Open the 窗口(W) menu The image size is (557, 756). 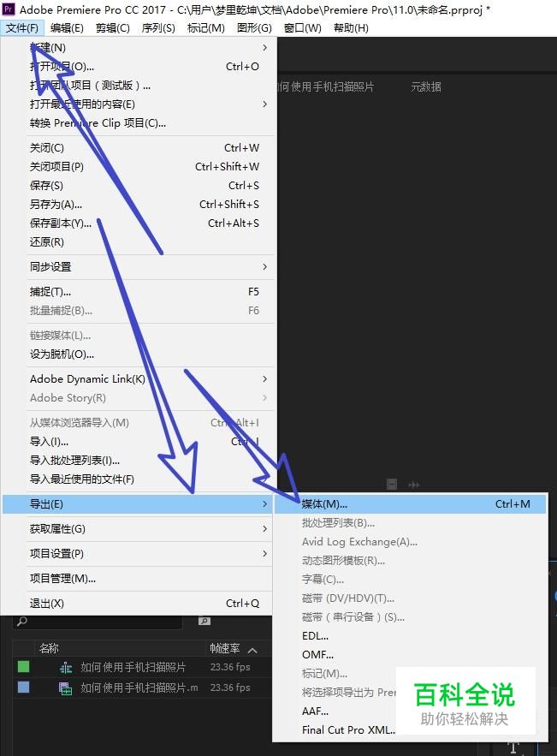303,28
